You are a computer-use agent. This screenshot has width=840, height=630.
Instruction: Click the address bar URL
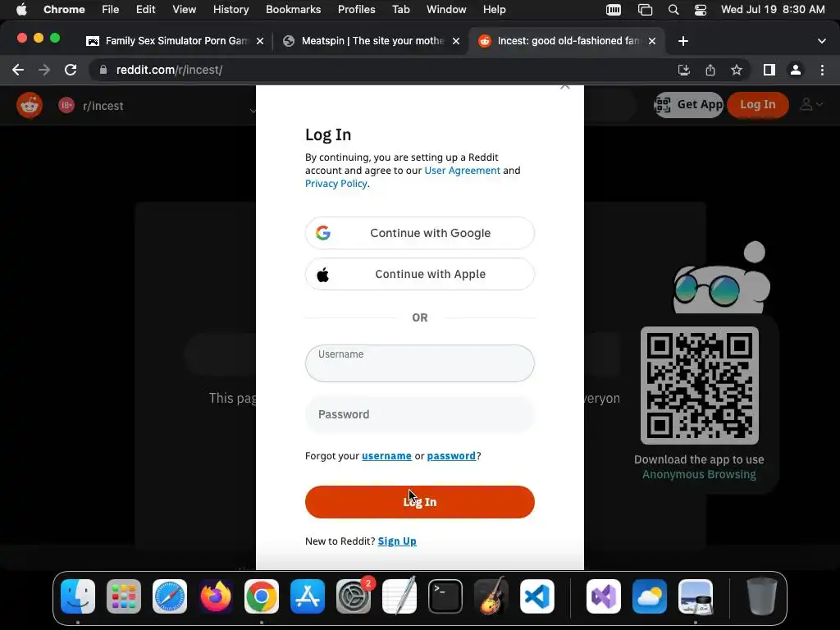coord(169,70)
